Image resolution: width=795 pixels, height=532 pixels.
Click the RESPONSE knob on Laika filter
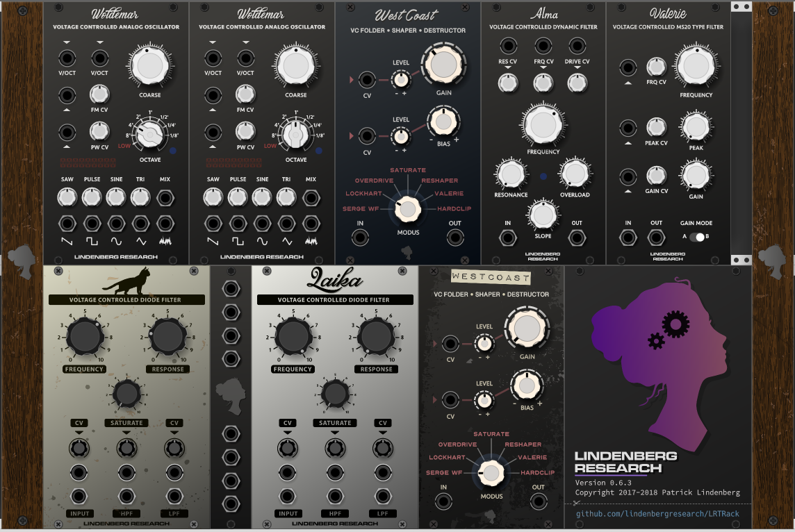pyautogui.click(x=376, y=336)
